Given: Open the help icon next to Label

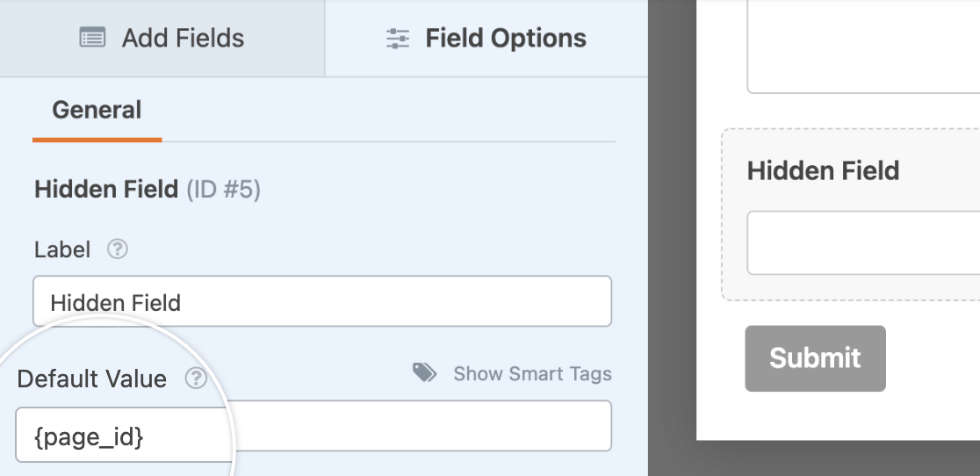Looking at the screenshot, I should tap(118, 249).
